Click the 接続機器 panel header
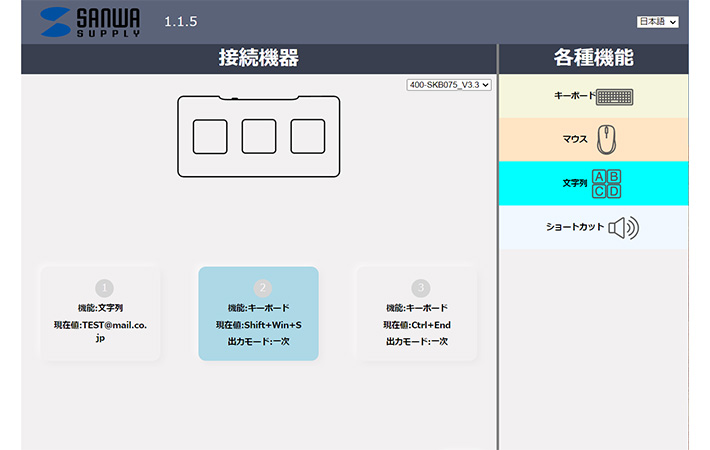Viewport: 710px width, 450px height. 258,58
